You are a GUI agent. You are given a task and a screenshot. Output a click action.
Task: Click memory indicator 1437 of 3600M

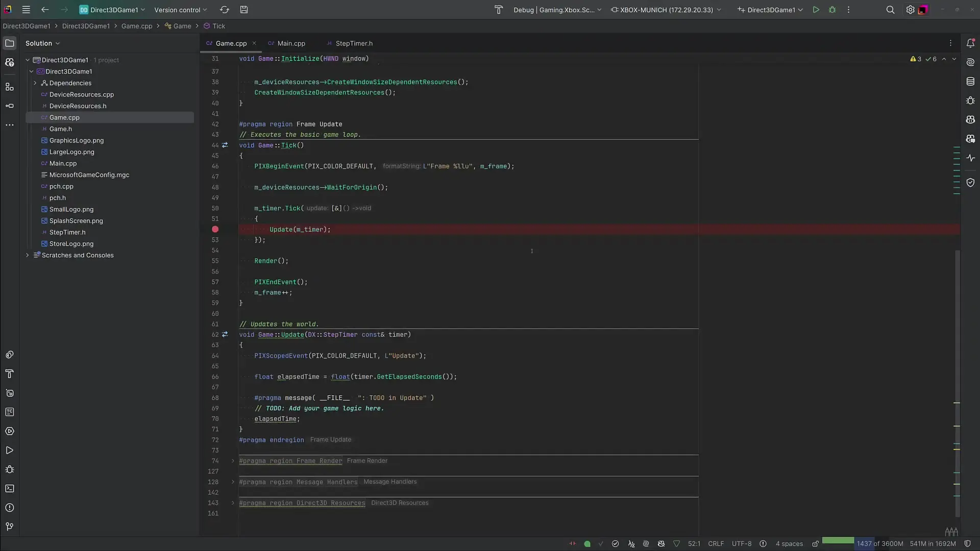coord(880,544)
